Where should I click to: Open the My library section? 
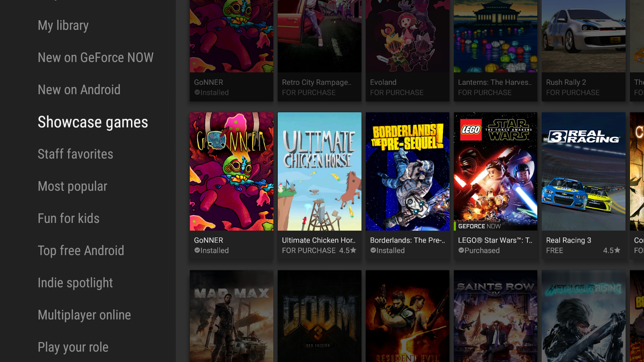[63, 25]
